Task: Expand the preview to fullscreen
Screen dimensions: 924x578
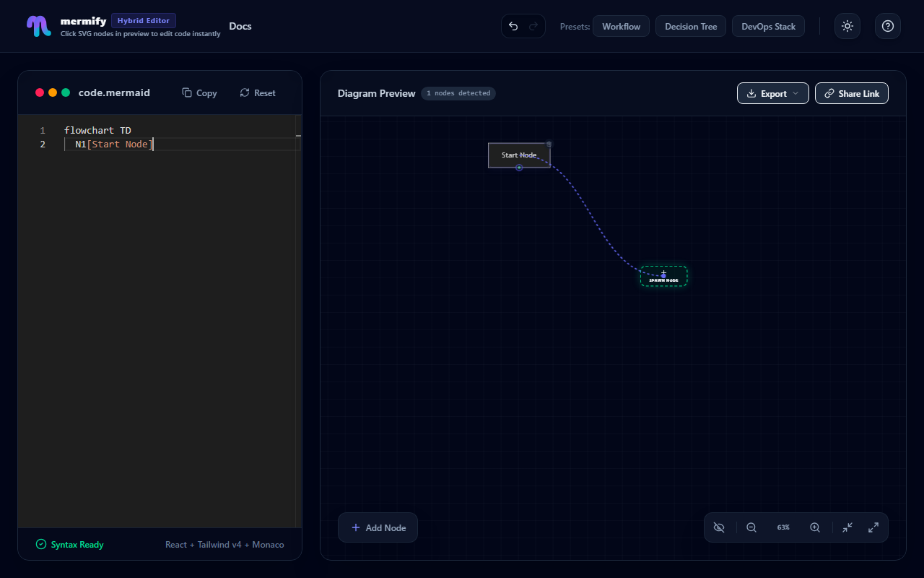Action: pyautogui.click(x=873, y=527)
